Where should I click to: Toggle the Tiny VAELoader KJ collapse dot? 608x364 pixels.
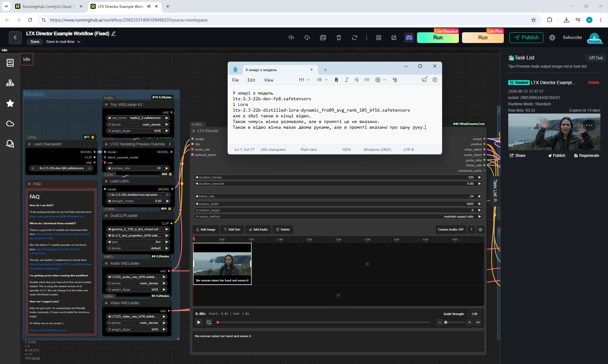[x=106, y=105]
